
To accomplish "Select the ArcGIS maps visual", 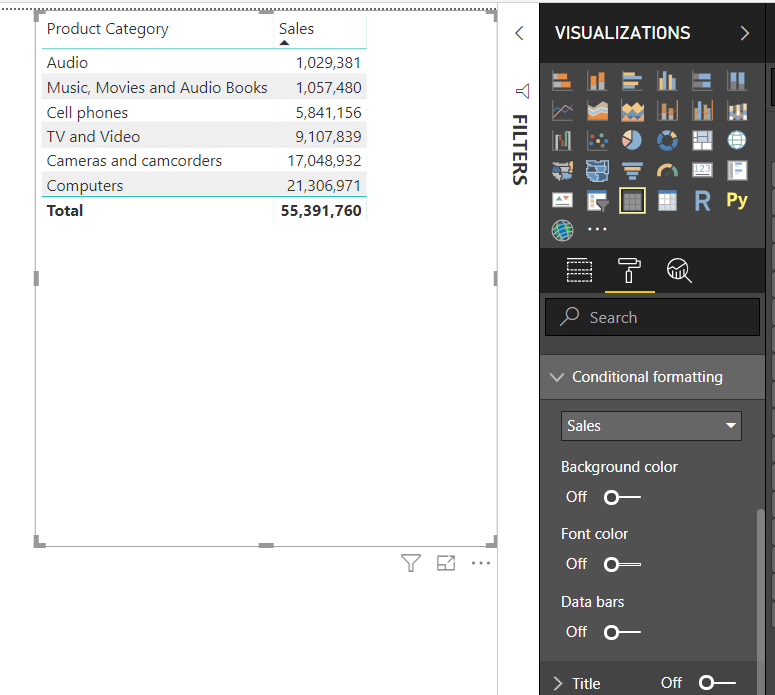I will tap(562, 230).
